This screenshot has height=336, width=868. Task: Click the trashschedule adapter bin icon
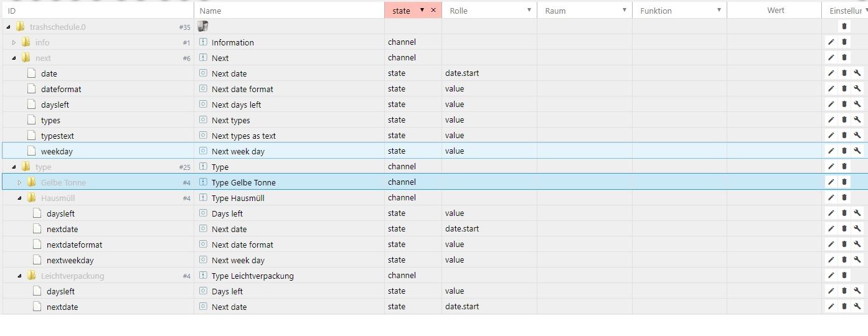(202, 26)
